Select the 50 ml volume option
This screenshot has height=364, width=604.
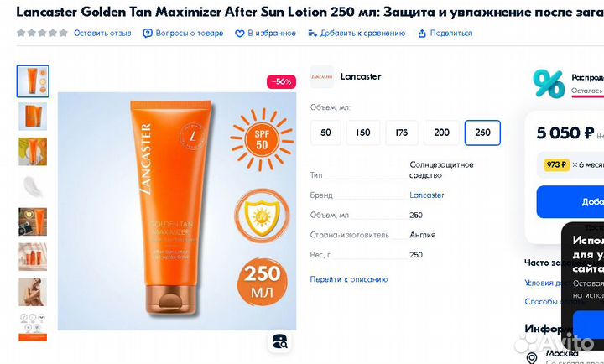(x=325, y=133)
